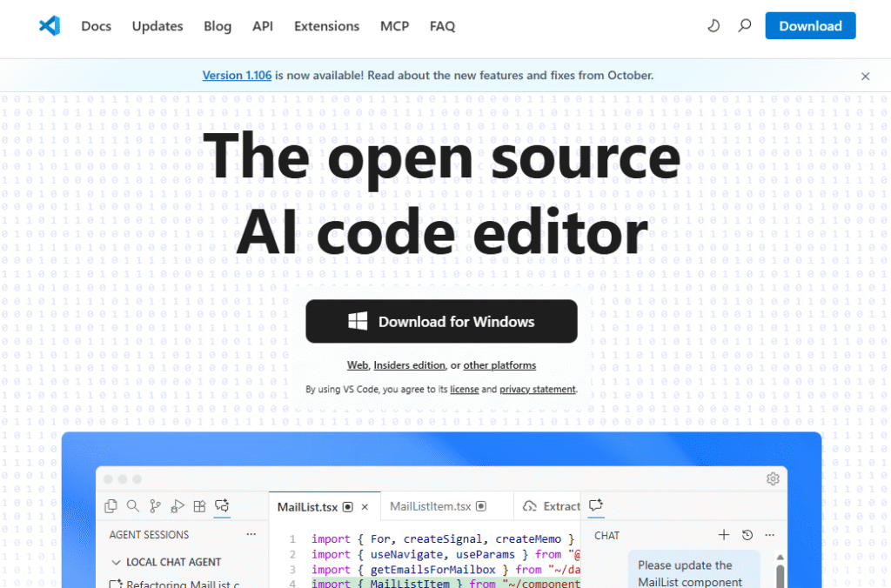This screenshot has height=588, width=891.
Task: Open the Chat panel more actions ellipsis
Action: pyautogui.click(x=769, y=535)
